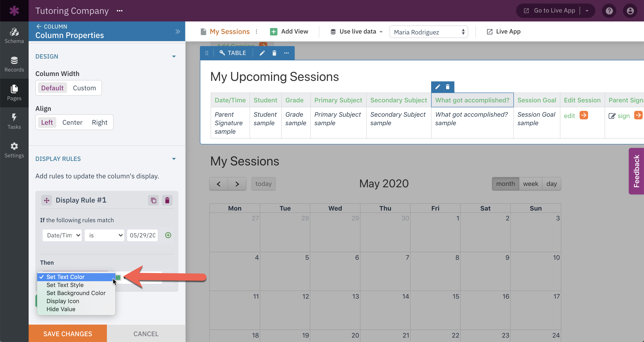Viewport: 644px width, 342px height.
Task: Align column Right
Action: point(100,122)
